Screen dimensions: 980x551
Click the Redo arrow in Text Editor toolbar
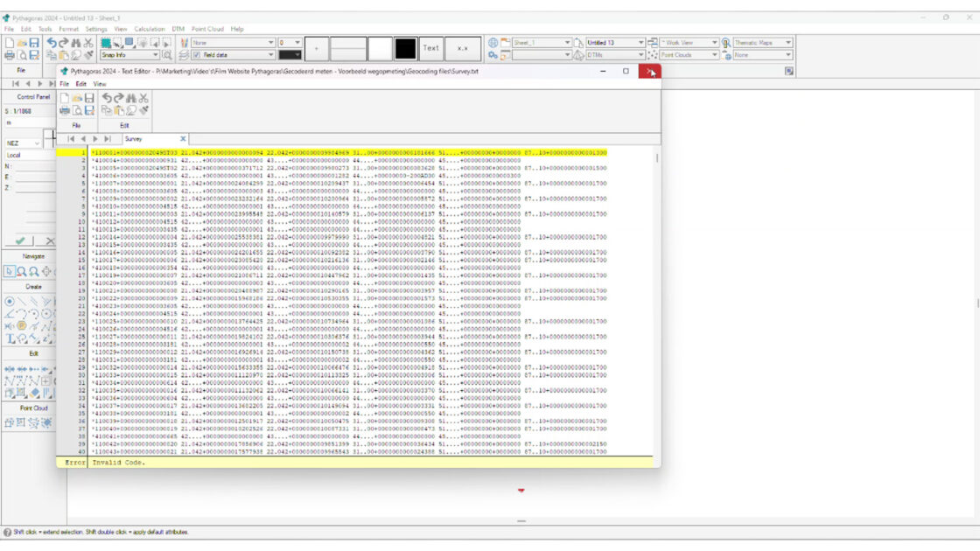(119, 98)
